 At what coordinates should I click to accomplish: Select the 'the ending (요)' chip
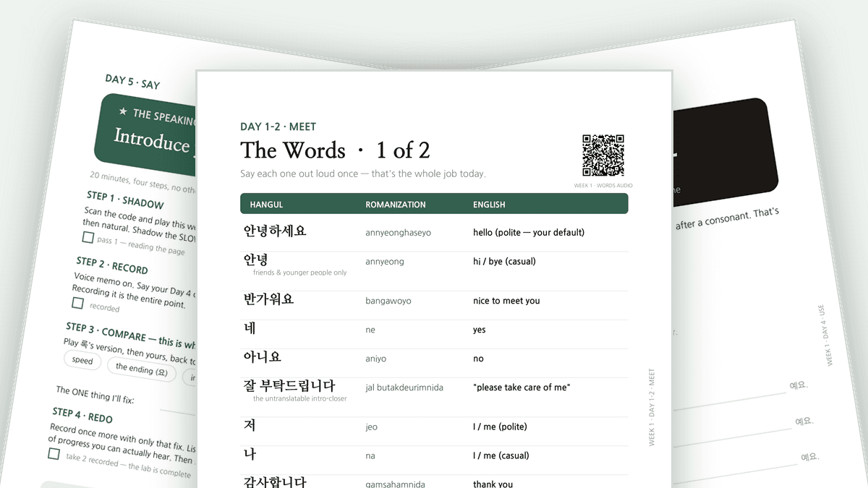141,369
